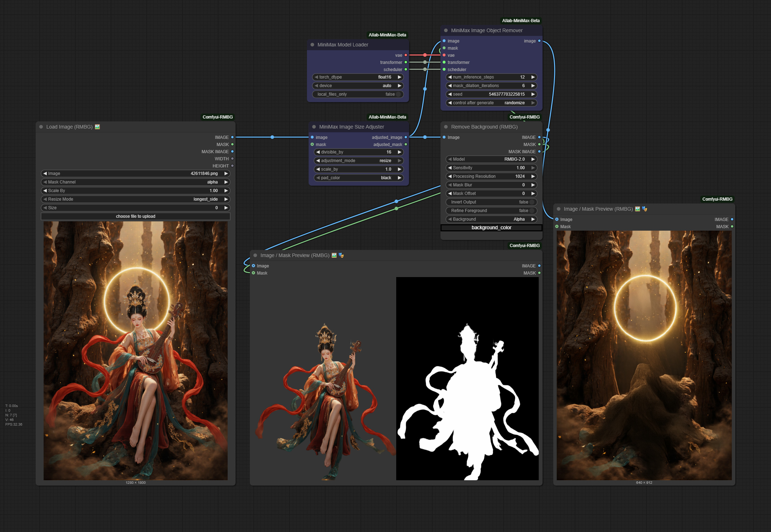Click the preview icon in Image / Mask Preview title
Screen dimensions: 771x532
click(333, 255)
